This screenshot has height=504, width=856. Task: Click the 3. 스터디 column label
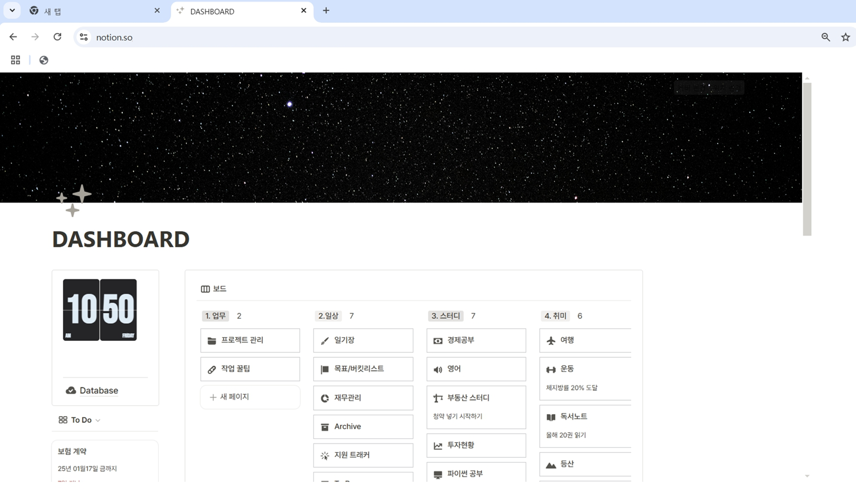tap(446, 316)
